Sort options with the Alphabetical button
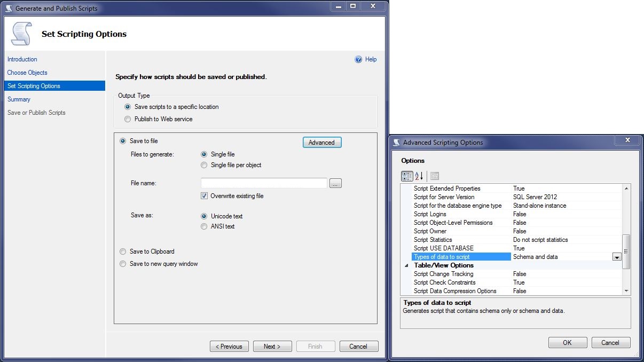Viewport: 644px width, 362px height. click(419, 176)
